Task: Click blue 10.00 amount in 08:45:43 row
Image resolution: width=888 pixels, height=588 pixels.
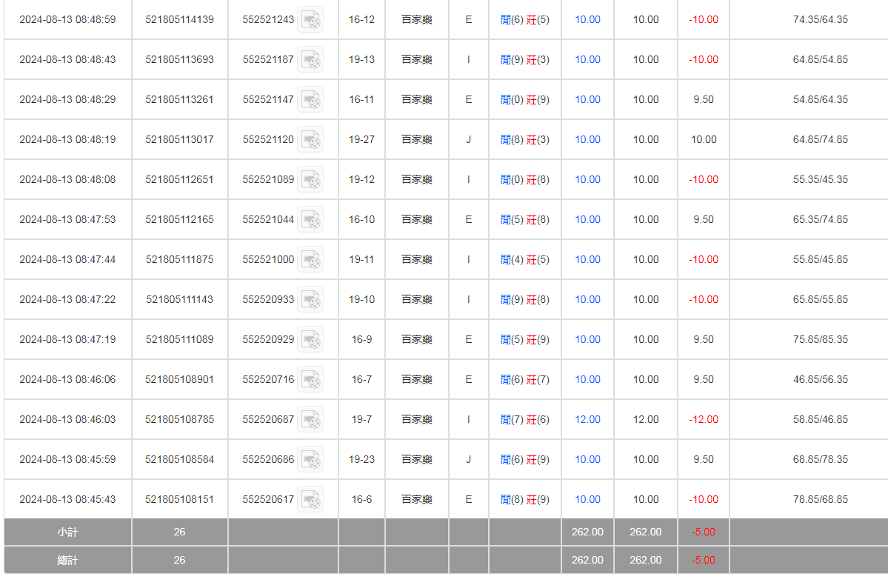Action: tap(587, 500)
